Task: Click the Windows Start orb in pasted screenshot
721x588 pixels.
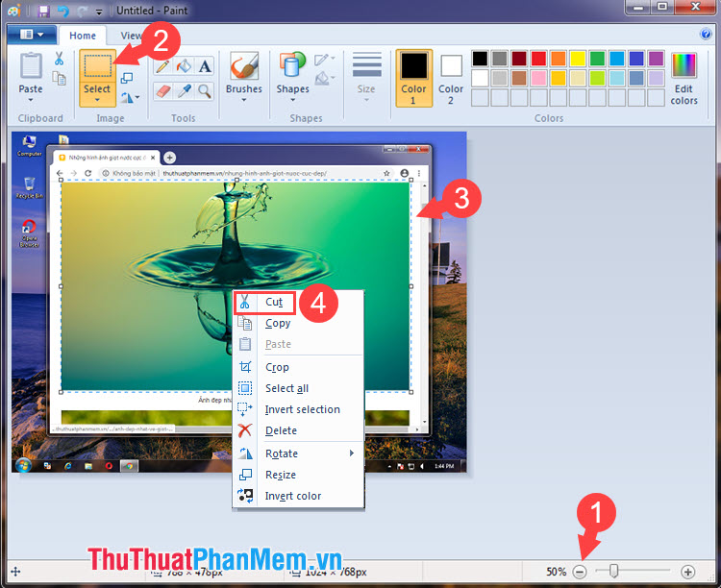Action: (23, 465)
